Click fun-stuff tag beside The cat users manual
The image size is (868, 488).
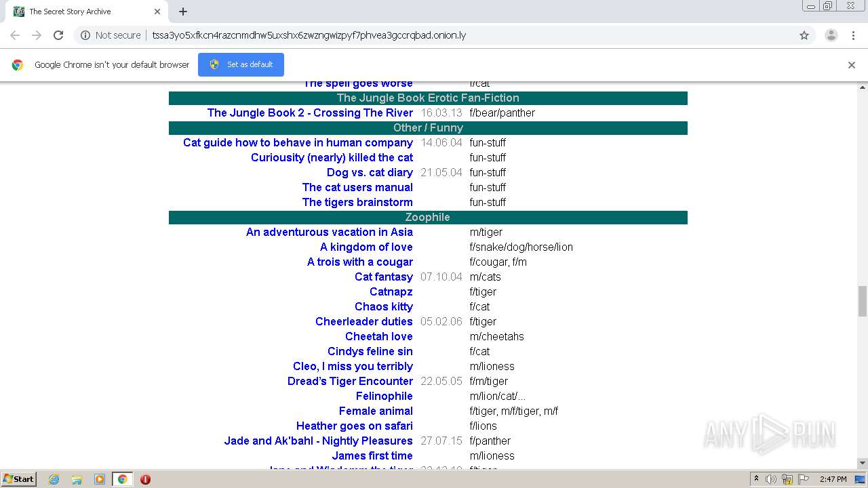click(488, 187)
